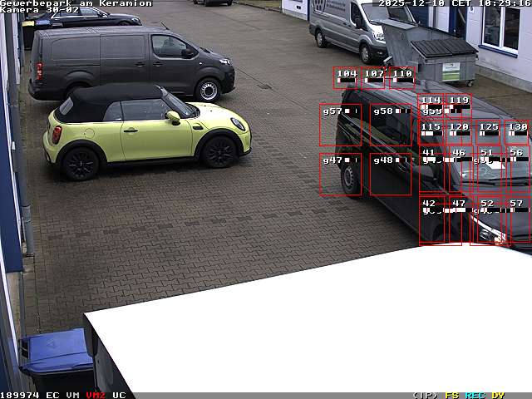Image resolution: width=532 pixels, height=399 pixels.
Task: Select the g58 detection region
Action: [390, 125]
